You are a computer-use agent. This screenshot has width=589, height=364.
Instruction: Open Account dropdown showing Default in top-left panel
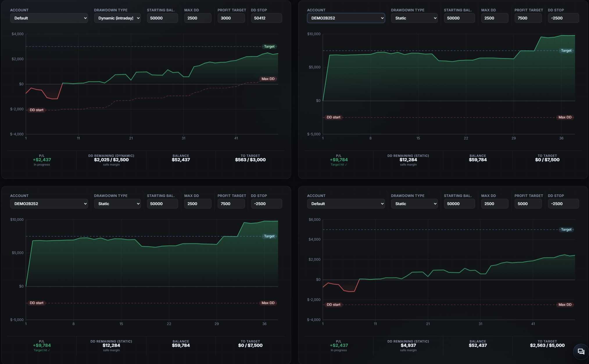click(x=49, y=18)
